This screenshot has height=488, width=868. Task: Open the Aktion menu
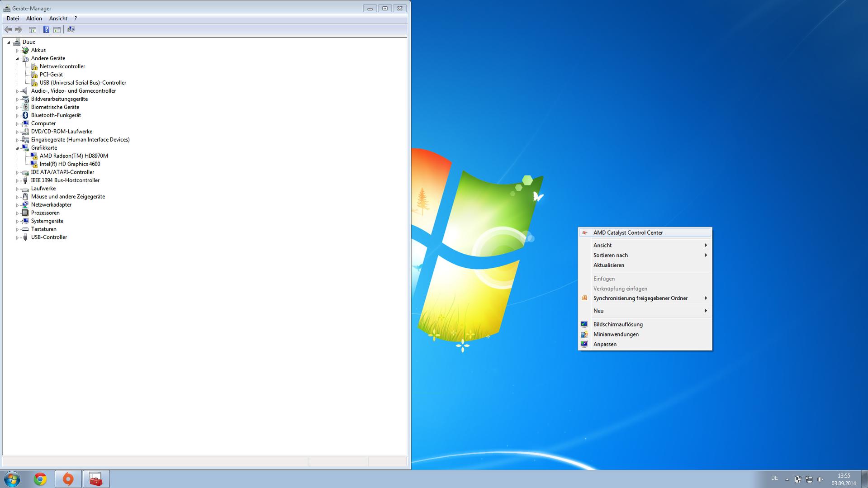coord(34,19)
